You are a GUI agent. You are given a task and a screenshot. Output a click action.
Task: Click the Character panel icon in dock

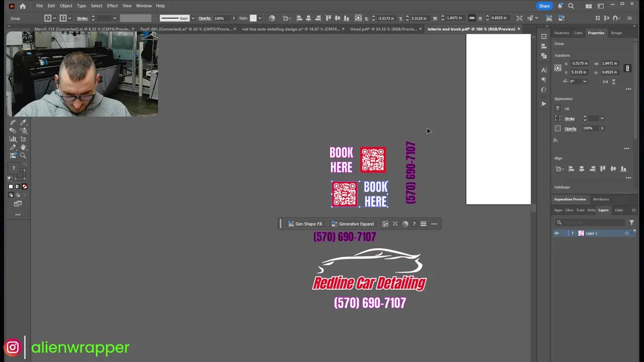[543, 70]
